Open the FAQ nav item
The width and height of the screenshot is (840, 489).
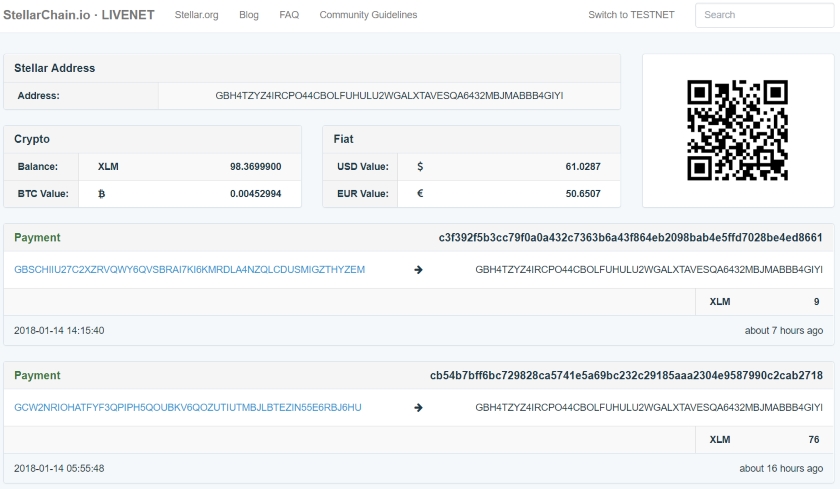pyautogui.click(x=289, y=15)
